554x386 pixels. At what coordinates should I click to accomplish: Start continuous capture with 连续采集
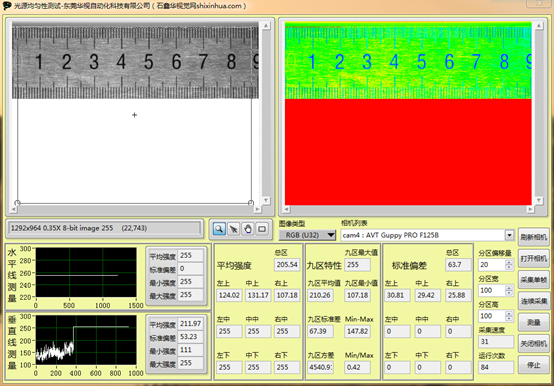[534, 301]
